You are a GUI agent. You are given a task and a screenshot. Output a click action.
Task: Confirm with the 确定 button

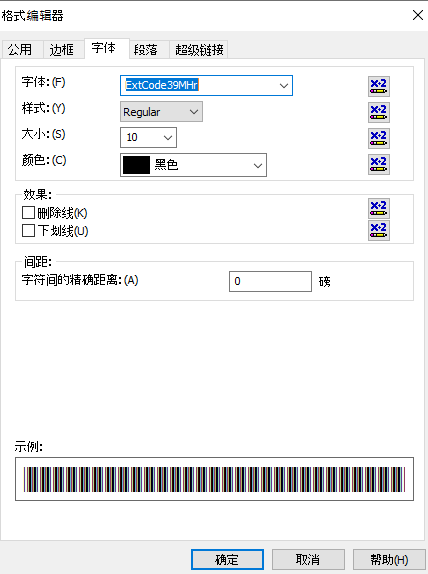click(227, 560)
